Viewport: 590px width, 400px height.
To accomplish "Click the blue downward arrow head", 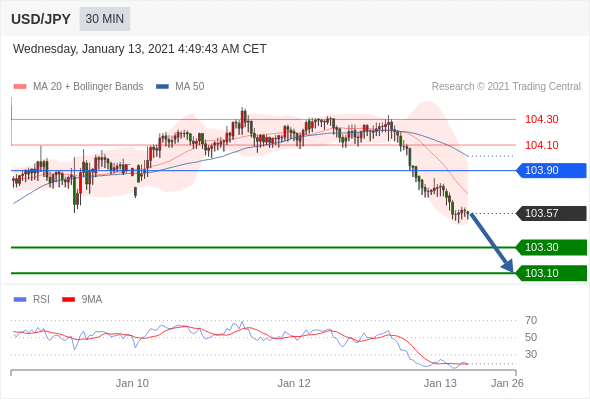I will tap(507, 266).
